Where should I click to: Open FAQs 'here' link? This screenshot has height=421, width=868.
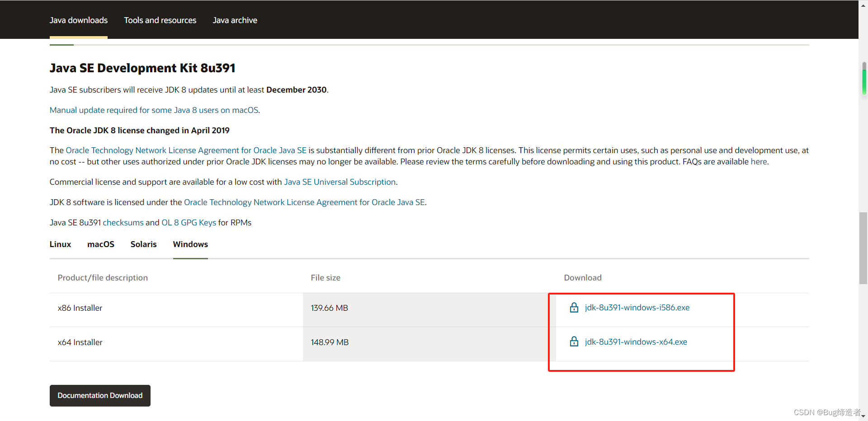pyautogui.click(x=759, y=162)
